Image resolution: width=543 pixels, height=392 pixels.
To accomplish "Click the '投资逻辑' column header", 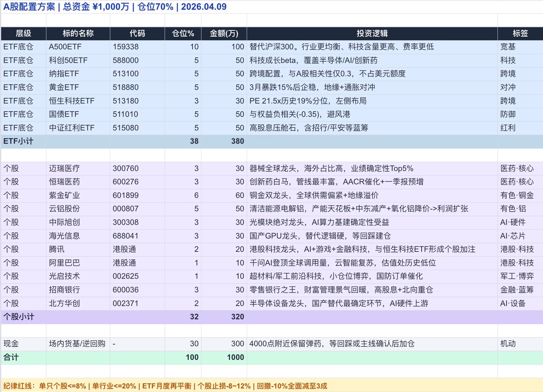I will coord(372,33).
